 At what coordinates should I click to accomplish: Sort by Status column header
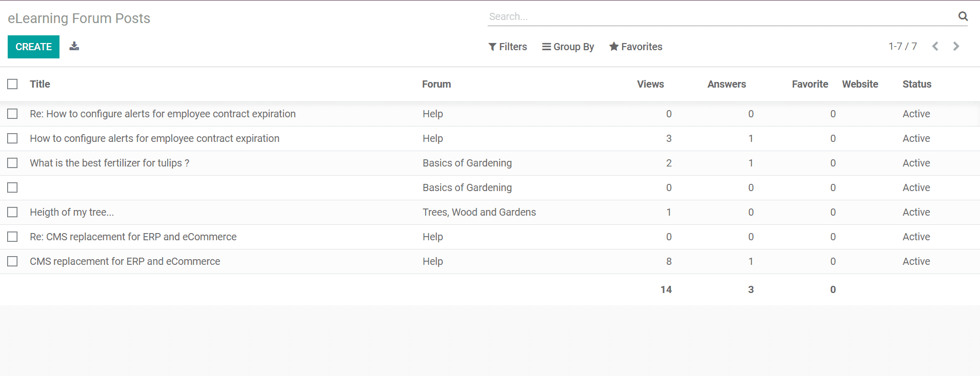coord(917,84)
